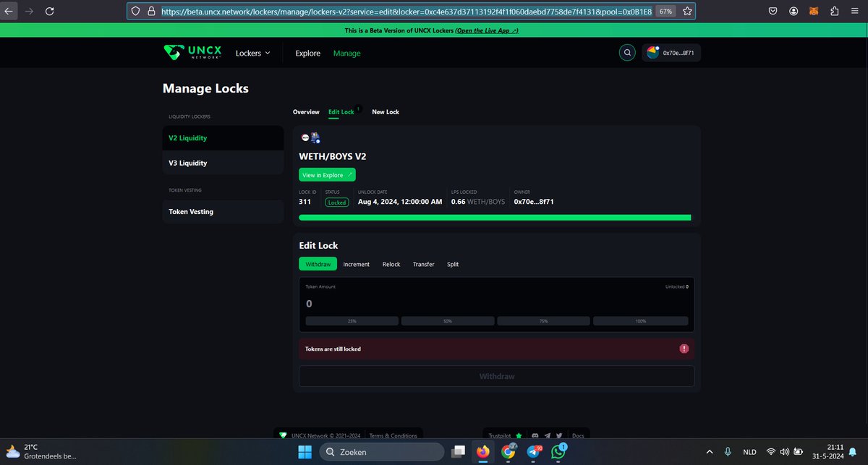Click the token pair logo icons

point(310,137)
